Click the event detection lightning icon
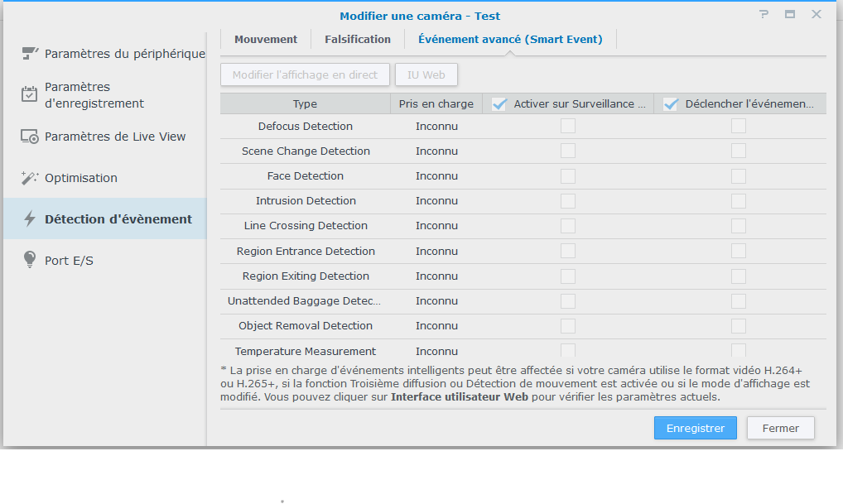The image size is (843, 504). click(x=30, y=219)
